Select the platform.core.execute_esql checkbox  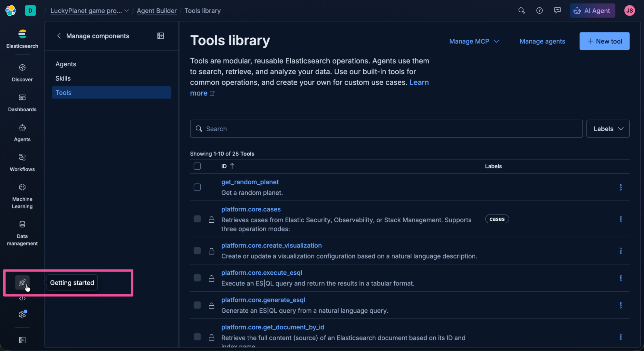click(197, 278)
